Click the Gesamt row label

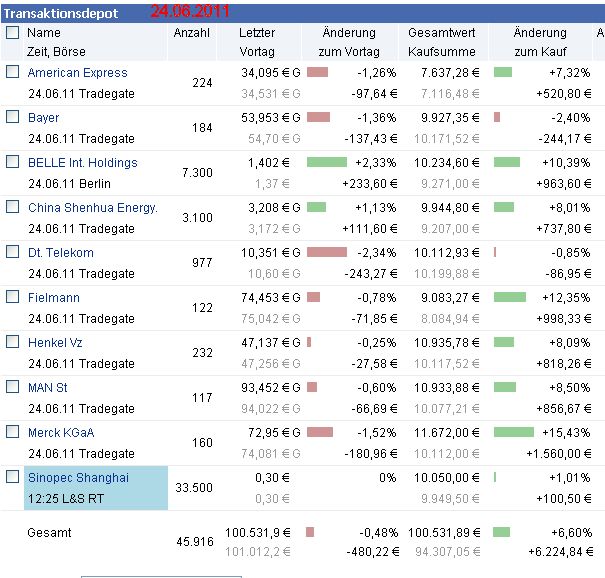point(49,533)
